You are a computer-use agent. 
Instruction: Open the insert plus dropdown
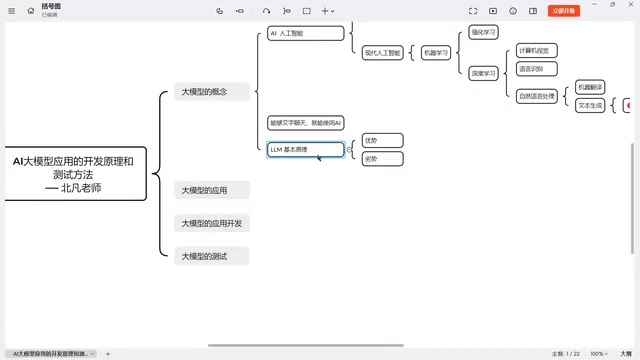point(328,11)
